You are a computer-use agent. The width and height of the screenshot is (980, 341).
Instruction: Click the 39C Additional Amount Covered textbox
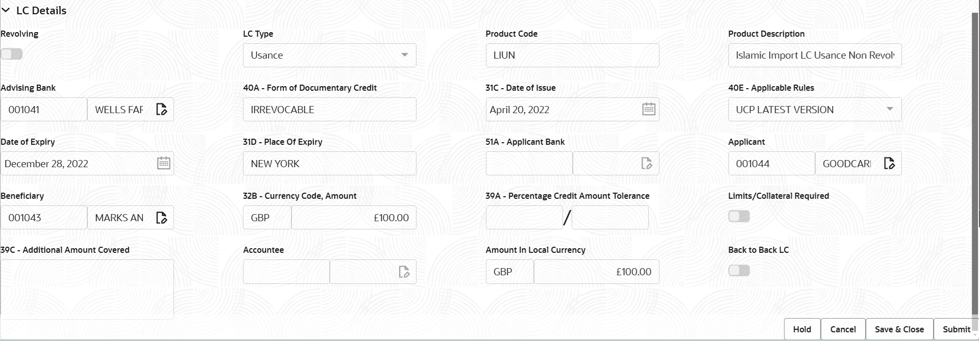tap(87, 288)
